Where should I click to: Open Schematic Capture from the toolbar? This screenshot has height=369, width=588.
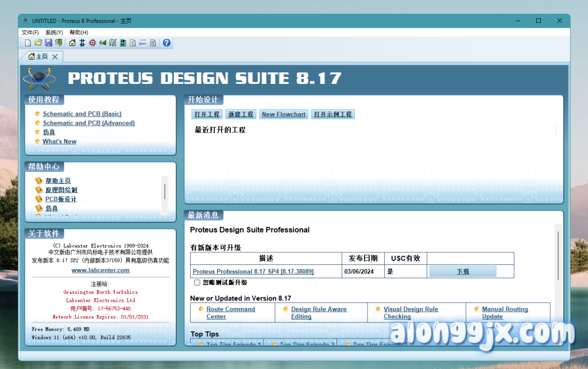coord(82,43)
